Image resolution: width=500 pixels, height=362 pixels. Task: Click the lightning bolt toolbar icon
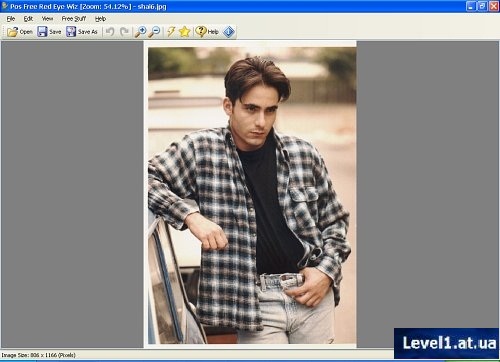(171, 32)
